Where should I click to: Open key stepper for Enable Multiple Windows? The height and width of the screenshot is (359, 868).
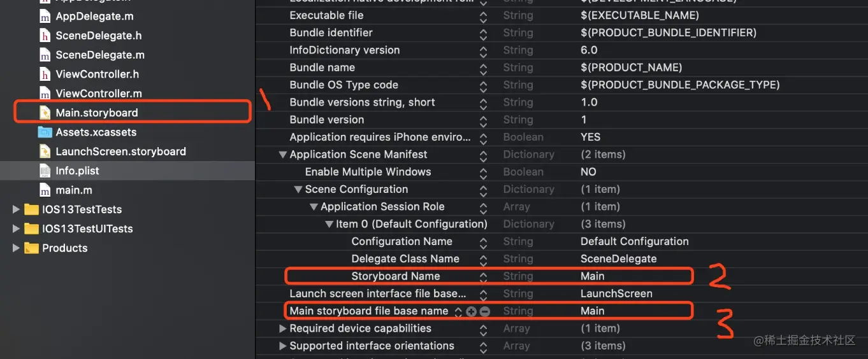click(x=484, y=172)
